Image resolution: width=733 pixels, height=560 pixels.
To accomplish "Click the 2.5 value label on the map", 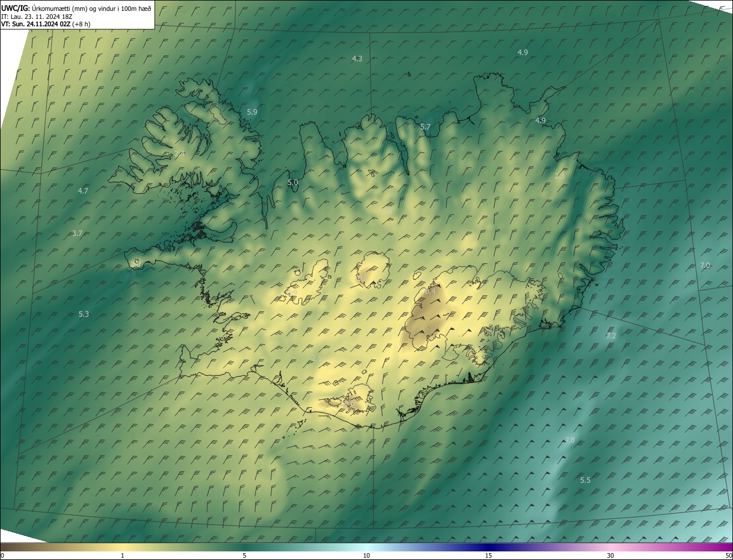I will 317,357.
